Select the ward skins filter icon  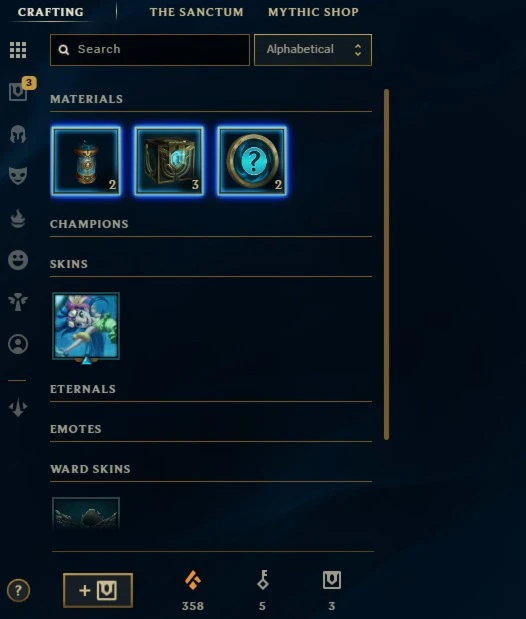(18, 302)
